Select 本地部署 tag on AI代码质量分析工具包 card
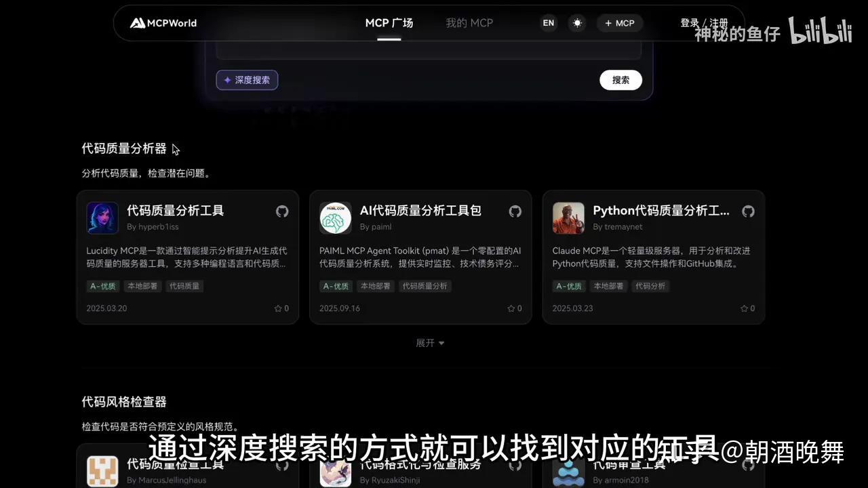The height and width of the screenshot is (488, 868). coord(376,286)
